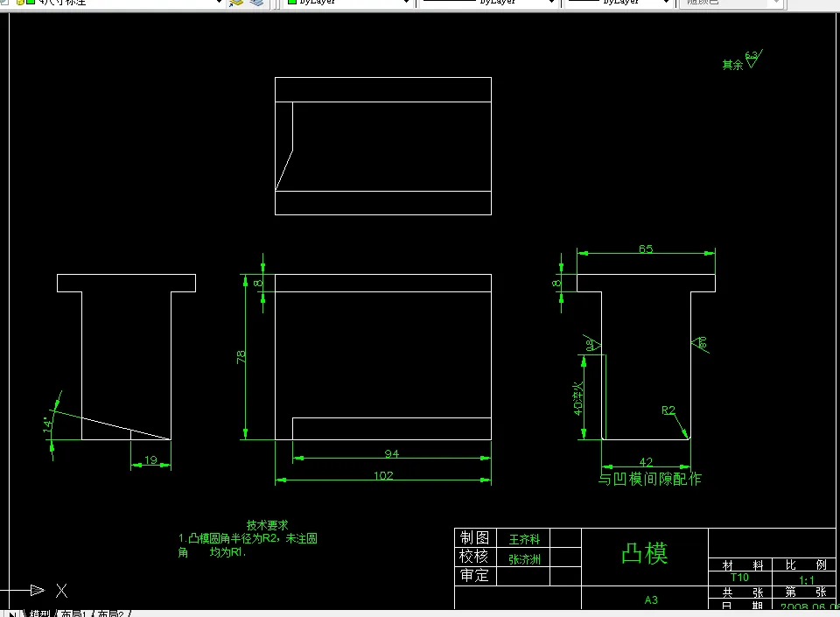Screen dimensions: 840x617
Task: Select the name 张济洲
Action: click(524, 559)
